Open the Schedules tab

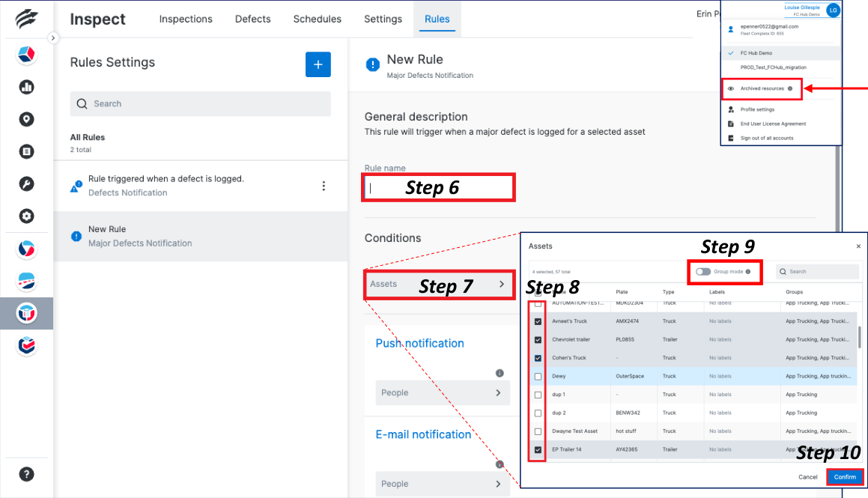coord(317,19)
